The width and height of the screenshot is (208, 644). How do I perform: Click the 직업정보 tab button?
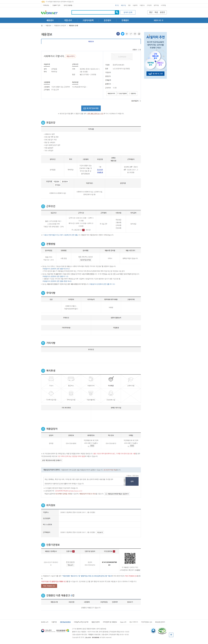(x=56, y=182)
